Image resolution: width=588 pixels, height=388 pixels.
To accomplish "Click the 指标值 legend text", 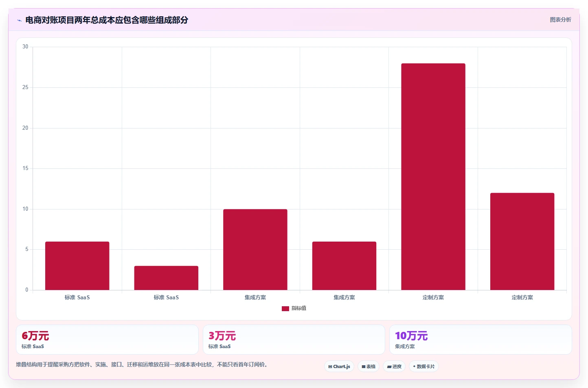I will point(299,308).
